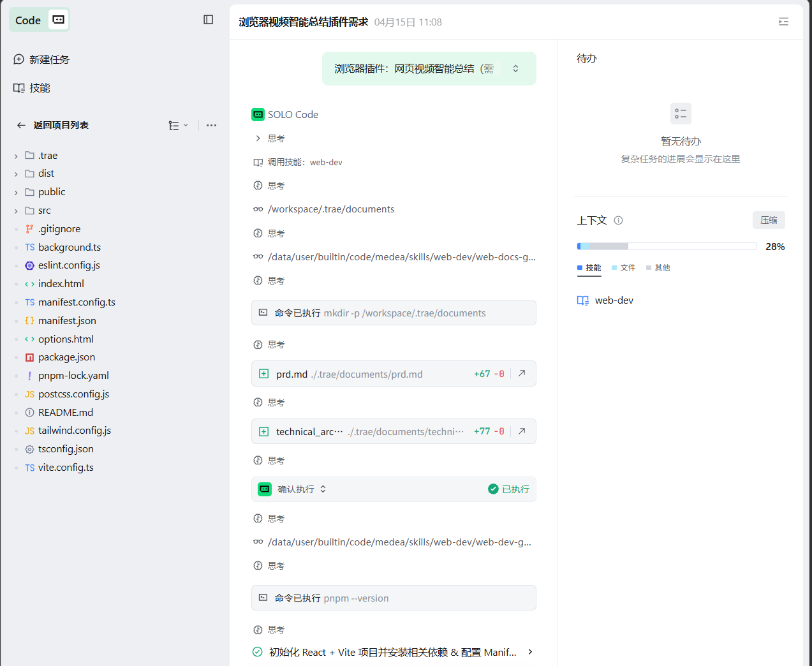812x666 pixels.
Task: Open vite.config.ts file
Action: tap(59, 468)
